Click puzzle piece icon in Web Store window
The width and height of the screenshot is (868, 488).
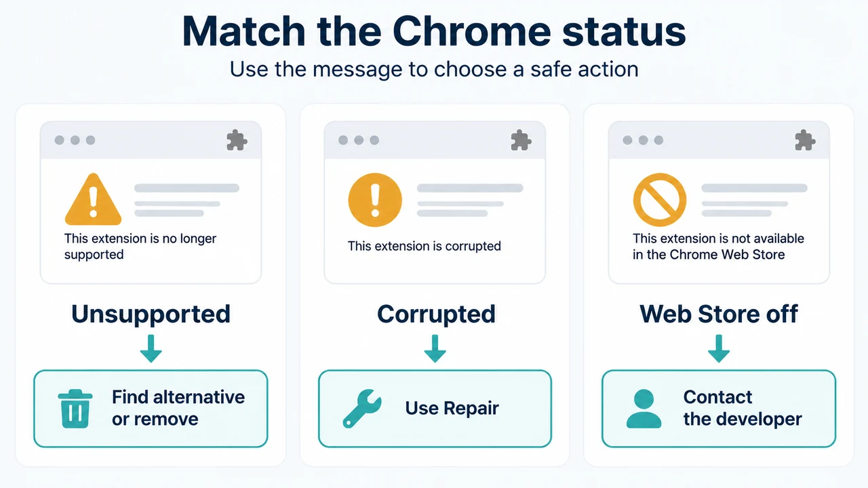coord(805,140)
